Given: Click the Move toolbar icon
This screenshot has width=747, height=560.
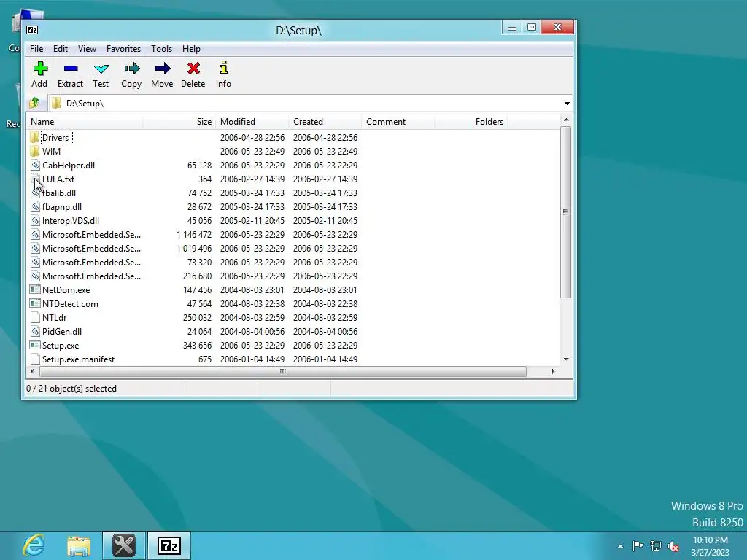Looking at the screenshot, I should coord(163,69).
